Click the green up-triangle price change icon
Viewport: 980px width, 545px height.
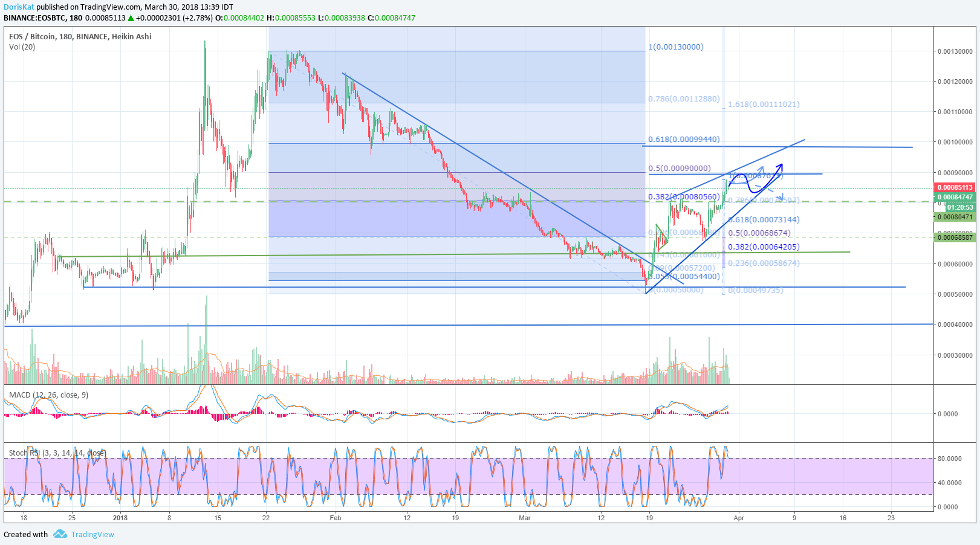[x=131, y=18]
